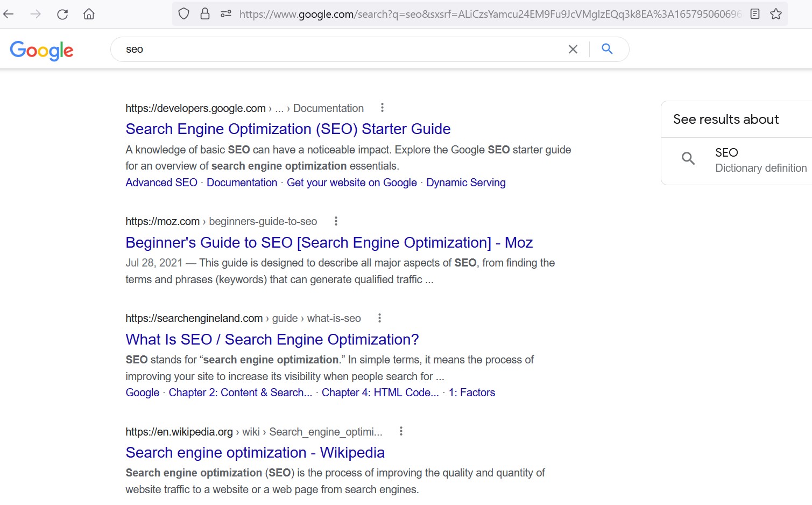The image size is (812, 505).
Task: Click the browser forward arrow
Action: (x=36, y=14)
